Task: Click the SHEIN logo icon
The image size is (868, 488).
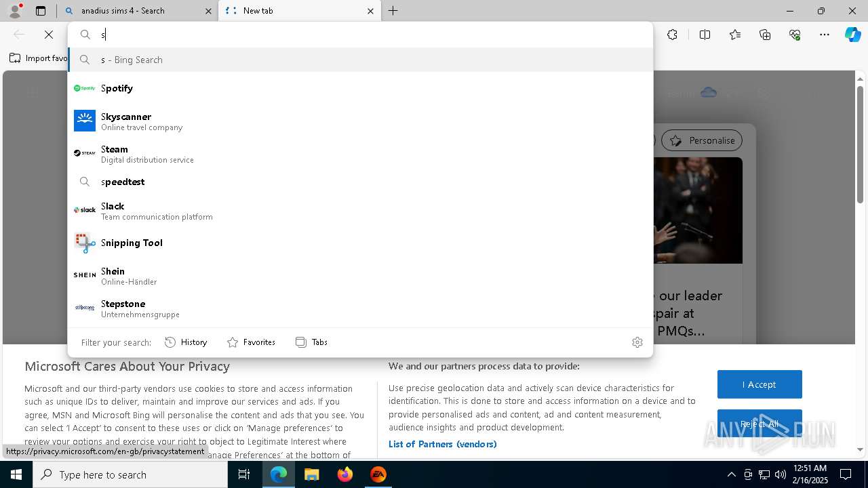Action: [85, 275]
